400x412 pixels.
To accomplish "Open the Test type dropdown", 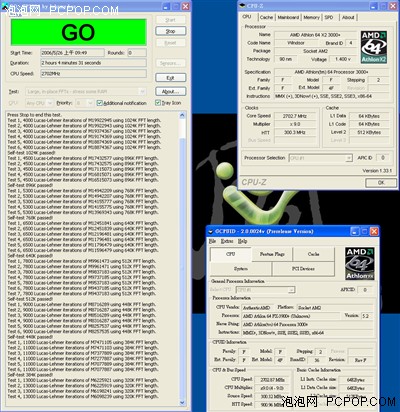I will tap(142, 91).
